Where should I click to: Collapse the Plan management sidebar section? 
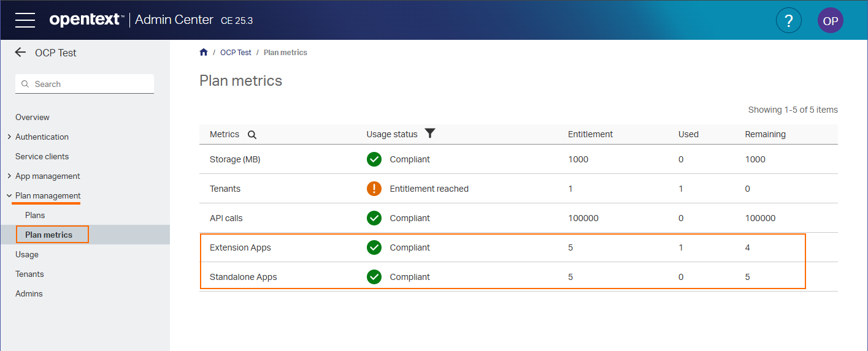click(x=9, y=196)
